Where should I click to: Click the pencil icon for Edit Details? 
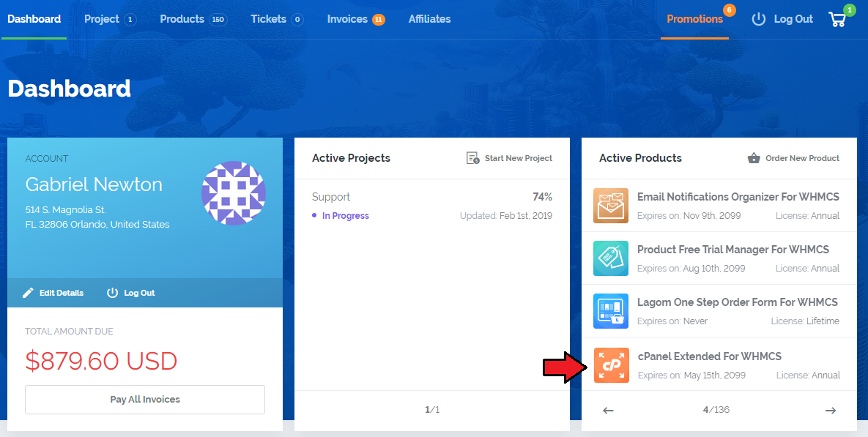pyautogui.click(x=28, y=293)
